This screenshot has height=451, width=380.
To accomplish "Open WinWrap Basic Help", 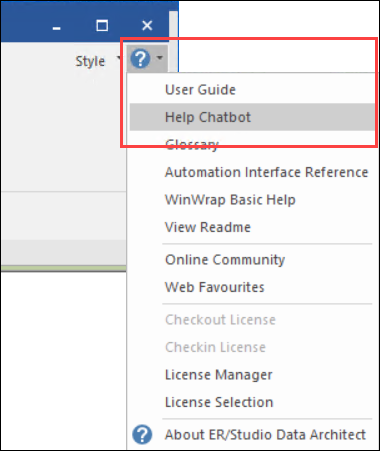I will click(252, 200).
